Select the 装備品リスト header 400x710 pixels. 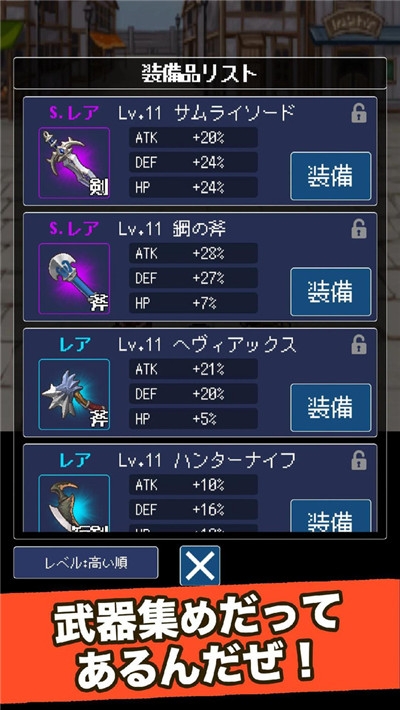point(200,73)
